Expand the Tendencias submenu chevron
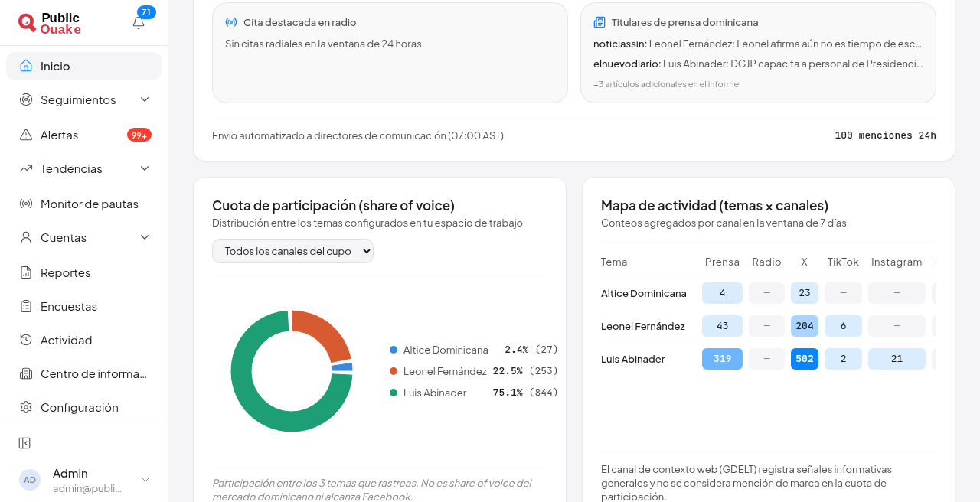Image resolution: width=980 pixels, height=502 pixels. click(145, 168)
